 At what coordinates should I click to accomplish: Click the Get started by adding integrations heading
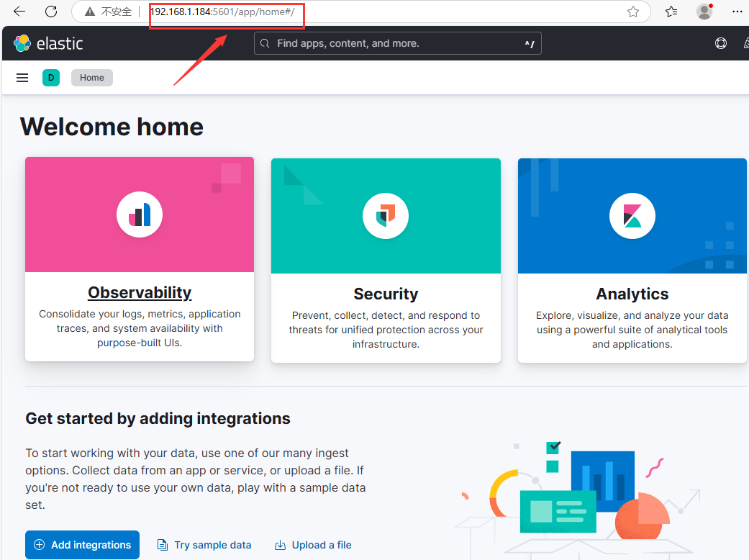[x=158, y=419]
